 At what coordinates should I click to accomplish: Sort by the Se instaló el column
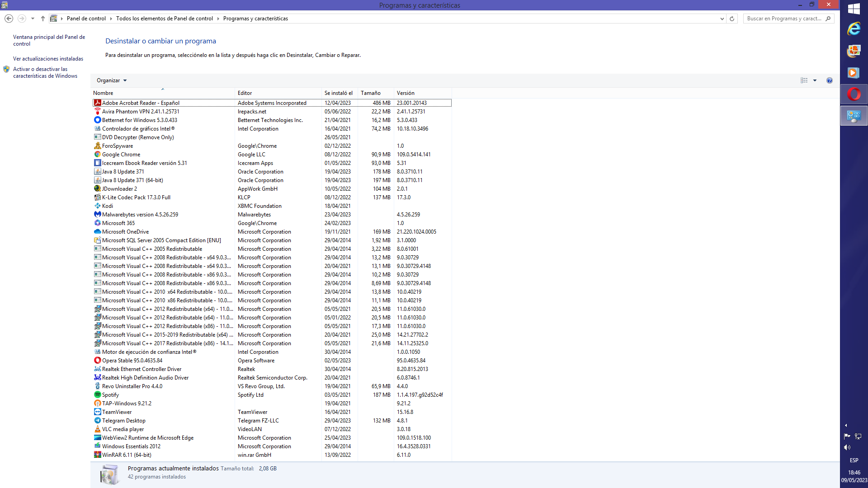pyautogui.click(x=340, y=93)
